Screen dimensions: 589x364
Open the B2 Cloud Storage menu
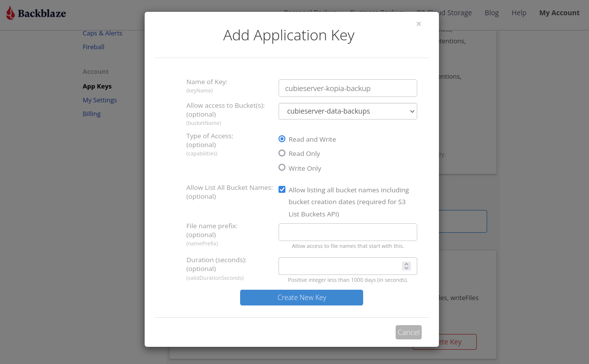pyautogui.click(x=444, y=13)
